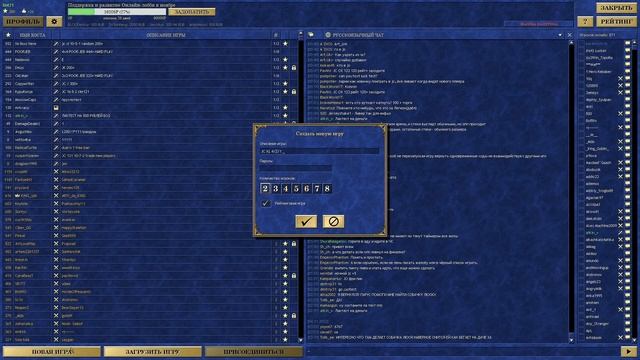
Task: Click the save-disk icon in row number 130
Action: [56, 108]
